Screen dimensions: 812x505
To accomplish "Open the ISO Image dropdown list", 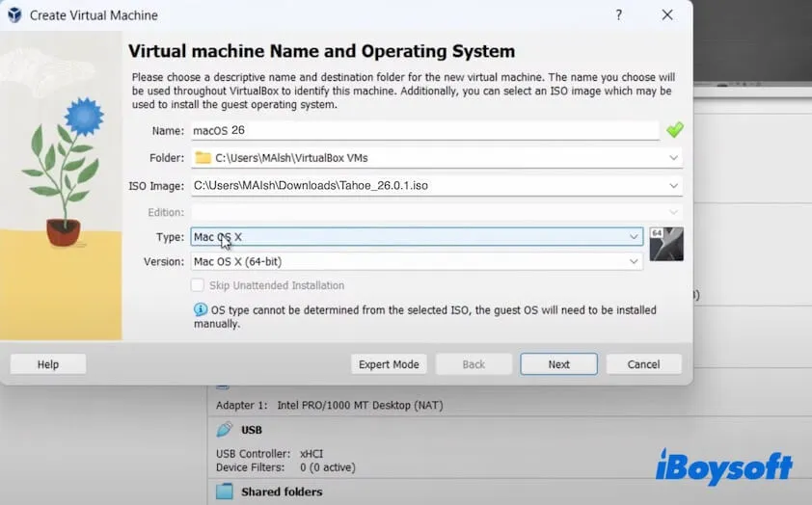I will point(673,185).
